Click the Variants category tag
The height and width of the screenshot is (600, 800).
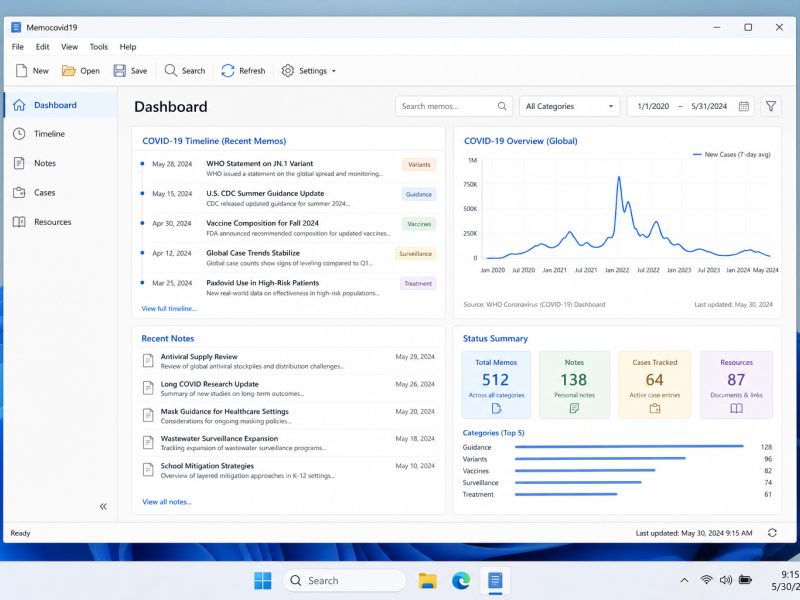tap(419, 164)
